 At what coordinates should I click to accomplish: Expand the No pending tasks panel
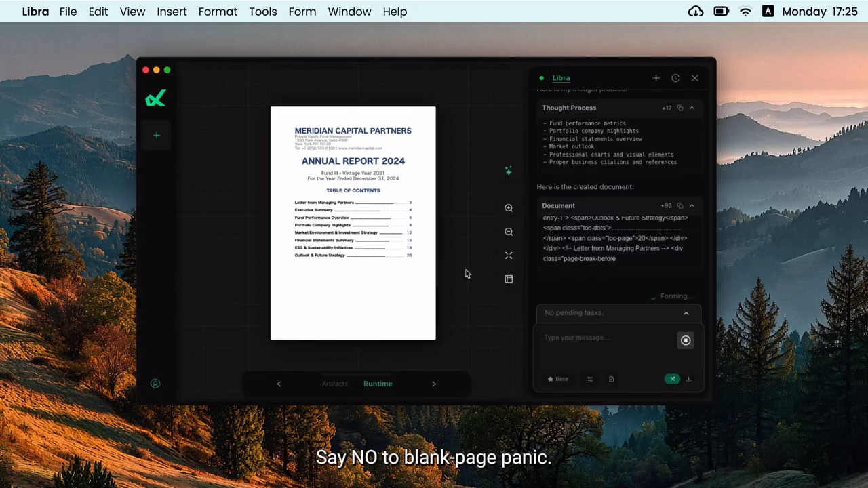pyautogui.click(x=686, y=313)
